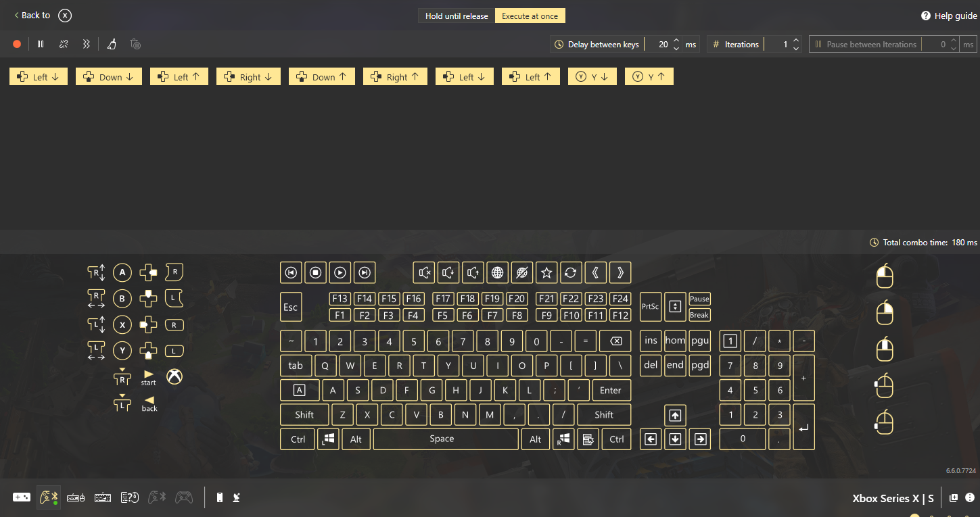Screen dimensions: 980x517
Task: Select the Y press combo item
Action: pos(592,76)
